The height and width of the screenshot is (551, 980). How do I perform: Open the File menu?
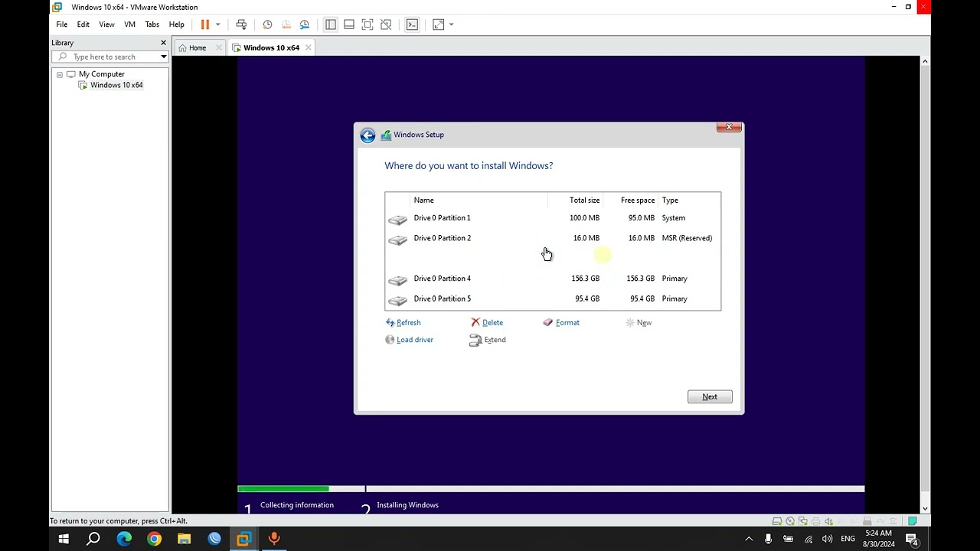(x=62, y=24)
